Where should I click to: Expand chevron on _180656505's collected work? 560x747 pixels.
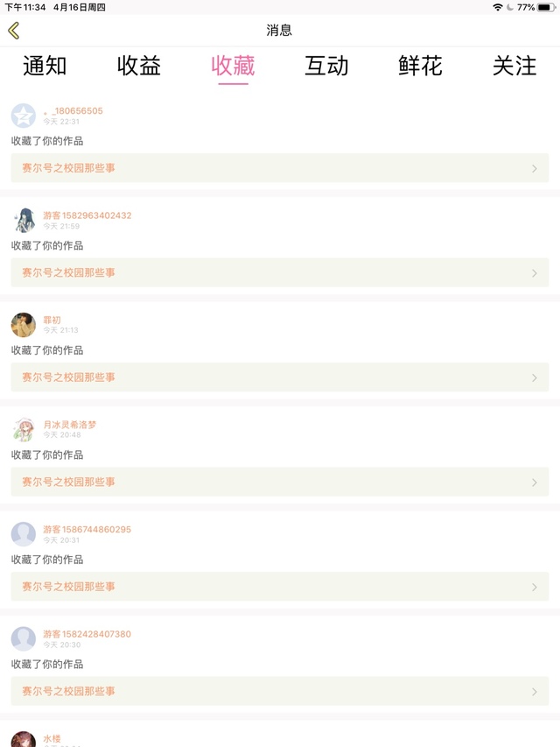pyautogui.click(x=535, y=168)
